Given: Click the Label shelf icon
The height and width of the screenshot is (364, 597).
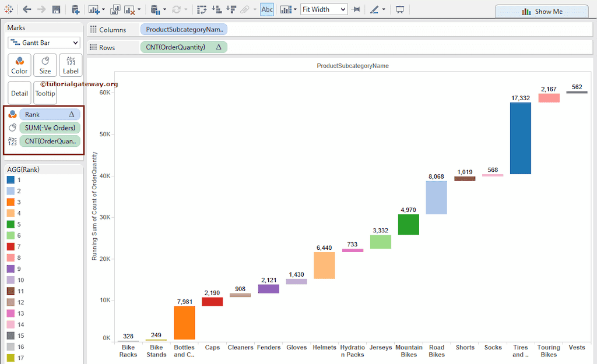Looking at the screenshot, I should 70,65.
